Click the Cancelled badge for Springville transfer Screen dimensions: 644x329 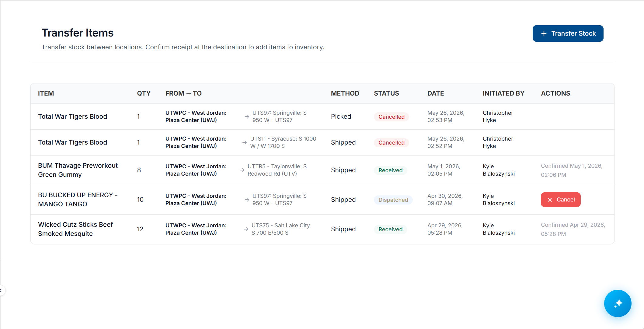(391, 117)
